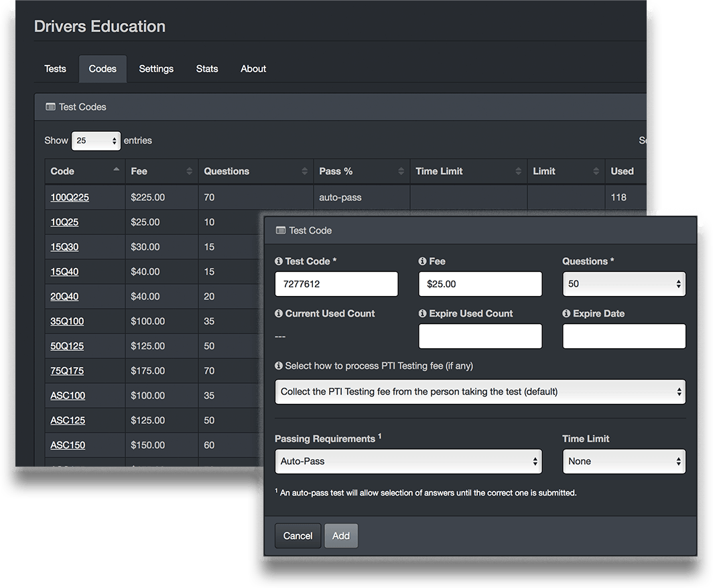Click the Drivers Education page title
713x588 pixels.
click(x=100, y=26)
